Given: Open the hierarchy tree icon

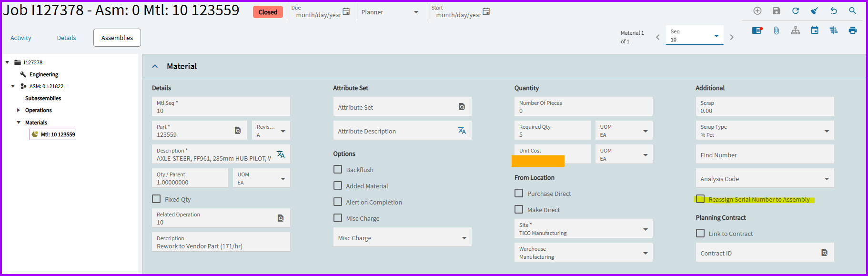Looking at the screenshot, I should click(796, 31).
